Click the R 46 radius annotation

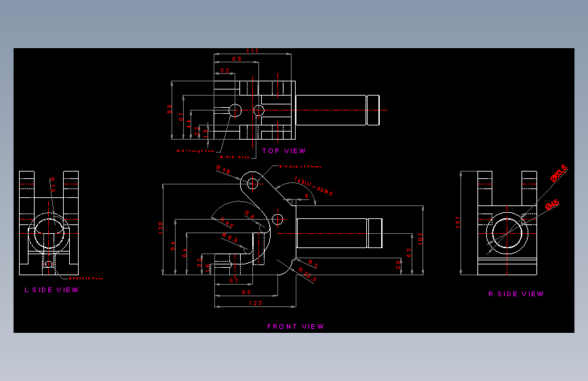pyautogui.click(x=227, y=222)
